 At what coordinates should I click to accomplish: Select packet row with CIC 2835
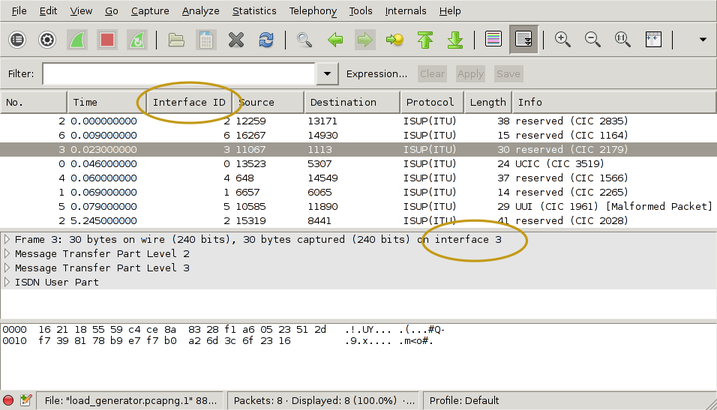coord(358,121)
